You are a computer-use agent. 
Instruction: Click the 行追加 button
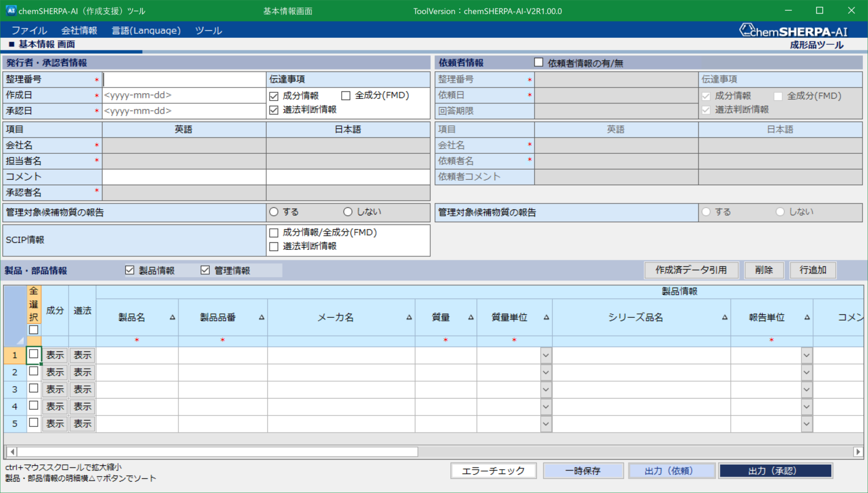click(x=813, y=270)
